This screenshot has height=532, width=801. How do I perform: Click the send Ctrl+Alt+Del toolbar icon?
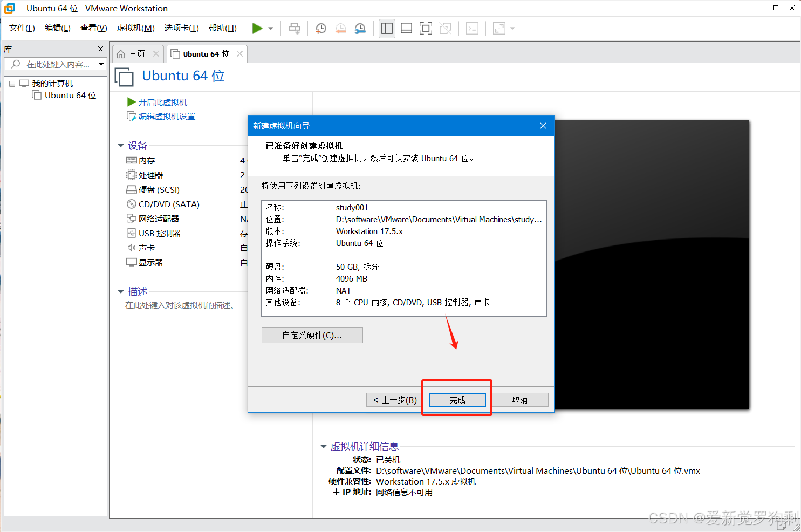pos(294,28)
